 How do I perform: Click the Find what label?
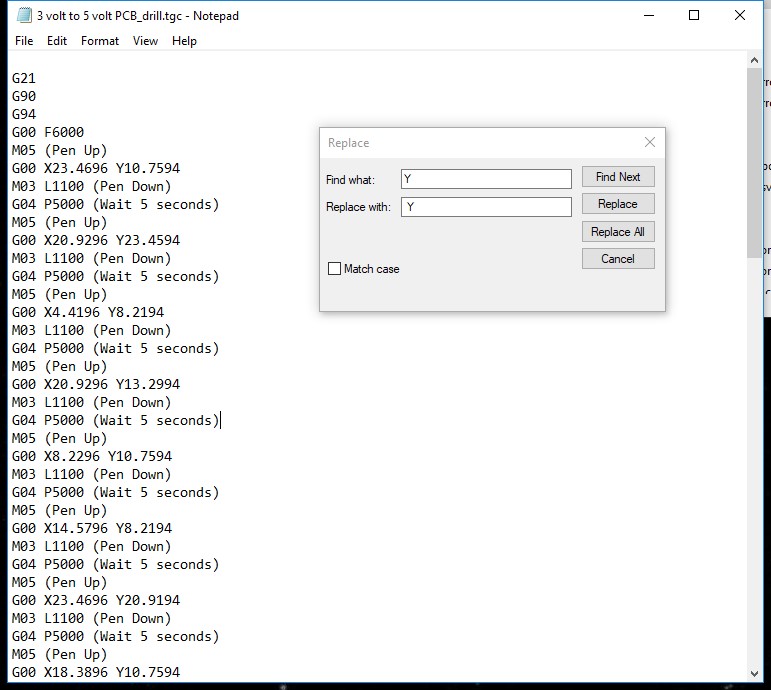click(x=350, y=180)
